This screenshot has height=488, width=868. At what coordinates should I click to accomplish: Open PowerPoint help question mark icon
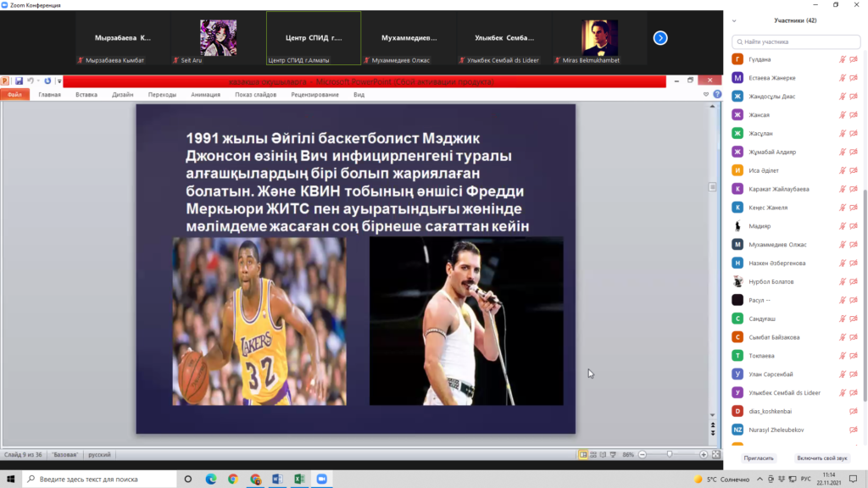[x=717, y=95]
